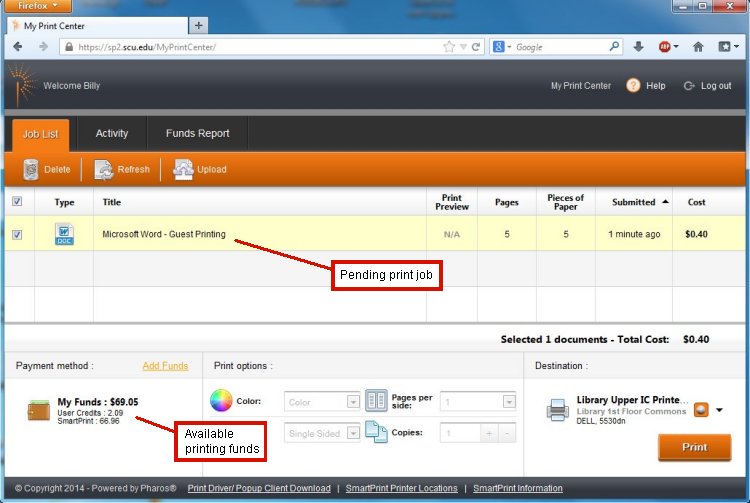
Task: Expand the destination printer dropdown arrow
Action: click(718, 409)
